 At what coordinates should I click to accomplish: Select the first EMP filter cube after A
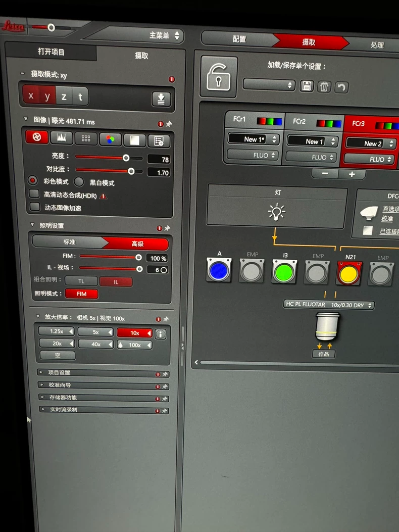click(x=252, y=271)
